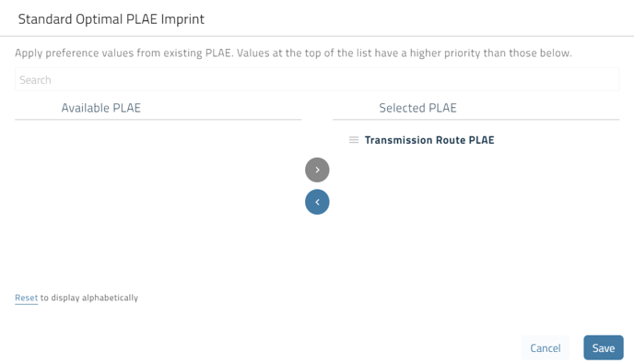The image size is (634, 364).
Task: Click the gray right-chevron move button
Action: point(317,170)
